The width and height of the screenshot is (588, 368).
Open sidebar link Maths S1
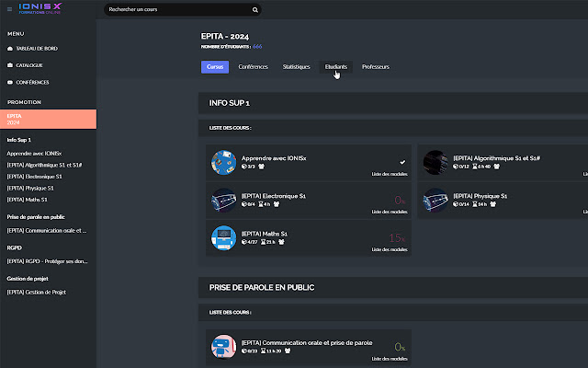27,200
